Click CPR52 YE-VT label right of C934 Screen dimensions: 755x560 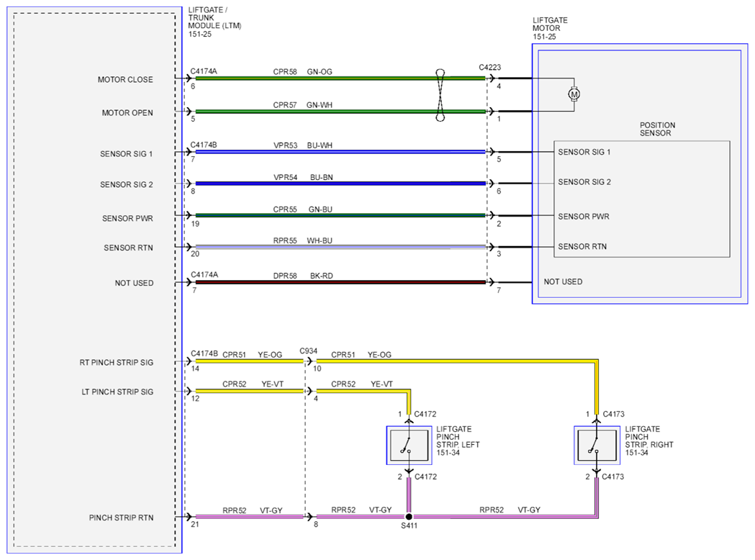pyautogui.click(x=362, y=384)
